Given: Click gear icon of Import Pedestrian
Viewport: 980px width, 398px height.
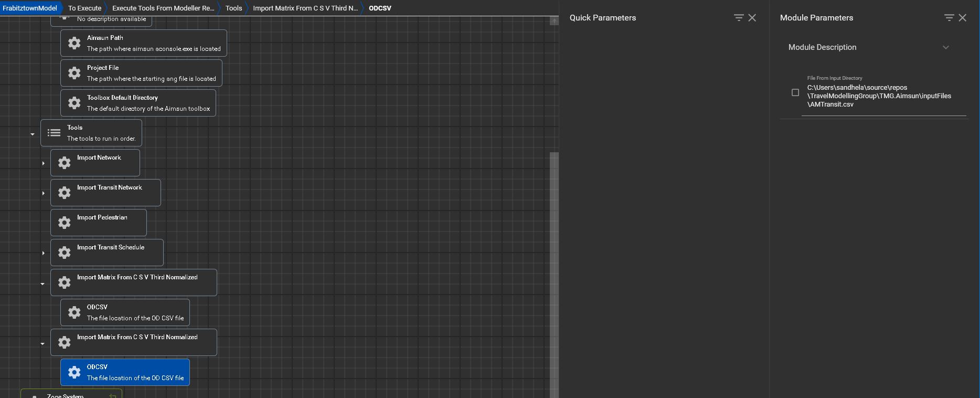Looking at the screenshot, I should click(65, 223).
